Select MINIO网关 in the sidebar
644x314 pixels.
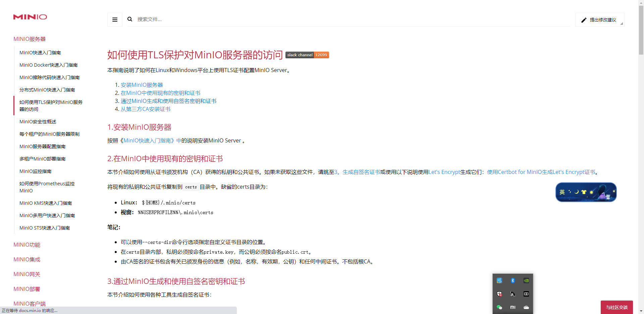click(26, 274)
